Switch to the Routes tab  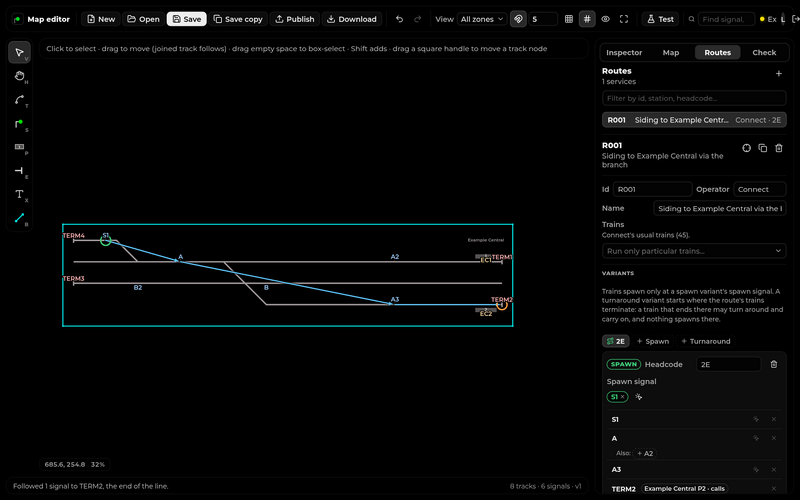coord(717,53)
